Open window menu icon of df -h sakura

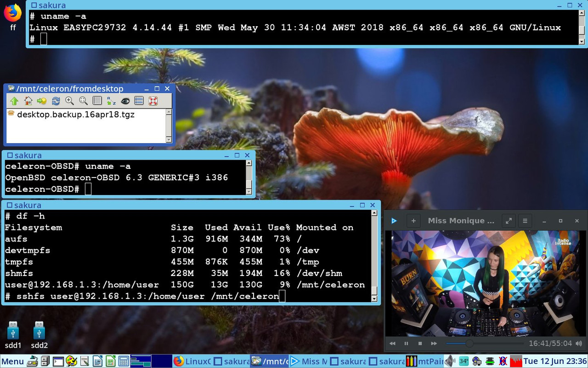coord(9,205)
